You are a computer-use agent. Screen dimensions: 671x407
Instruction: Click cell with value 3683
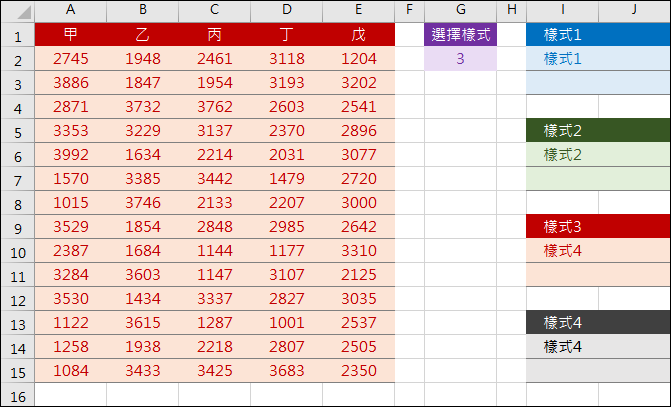coord(286,370)
